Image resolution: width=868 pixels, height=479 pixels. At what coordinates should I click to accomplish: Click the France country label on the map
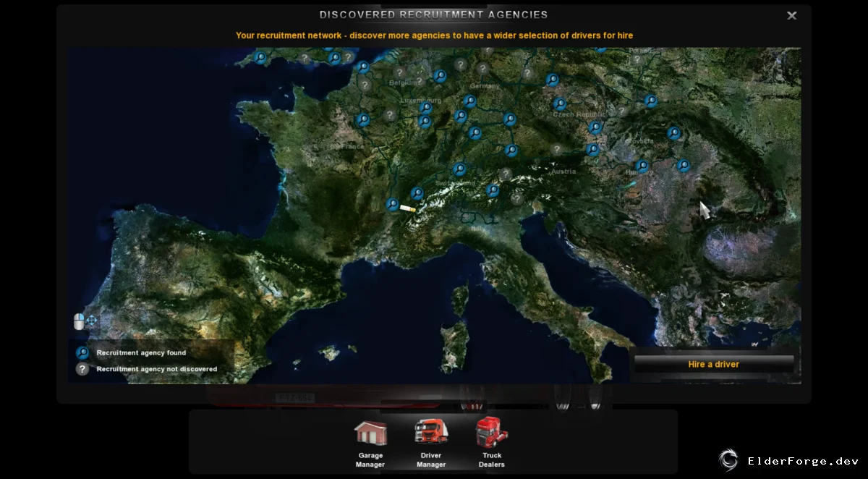(x=352, y=147)
